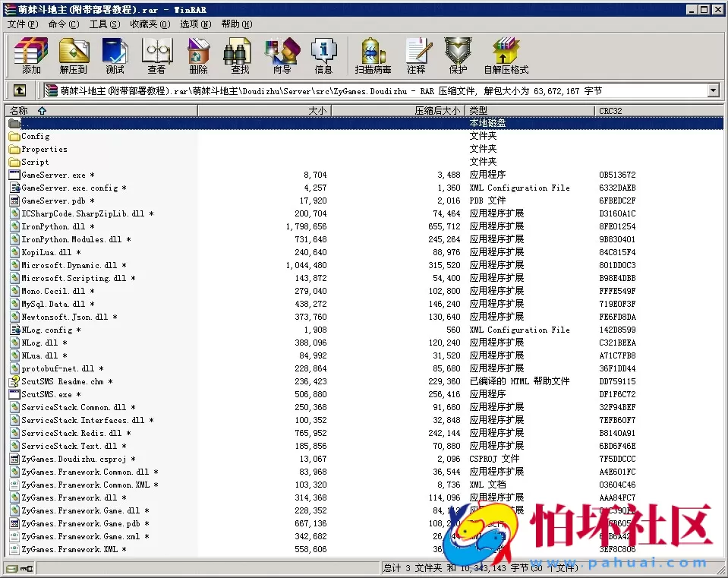Launch the 向导 (Wizard) toolbar icon
Image resolution: width=728 pixels, height=578 pixels.
[x=282, y=55]
